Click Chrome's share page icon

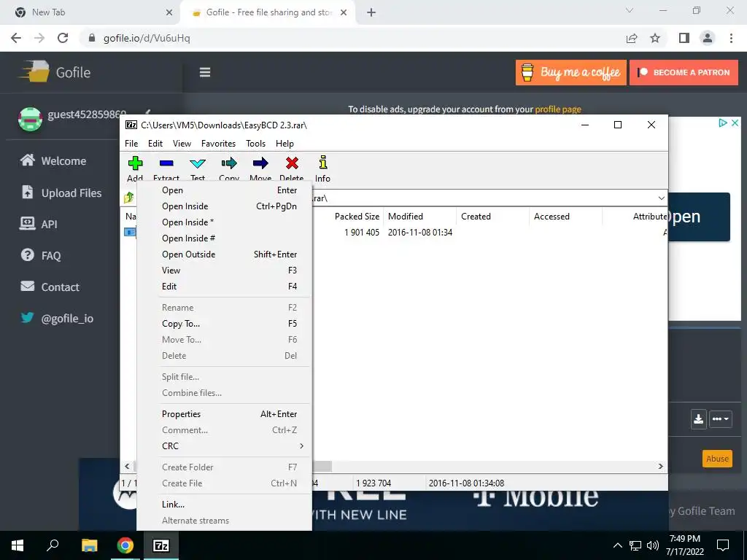click(632, 38)
